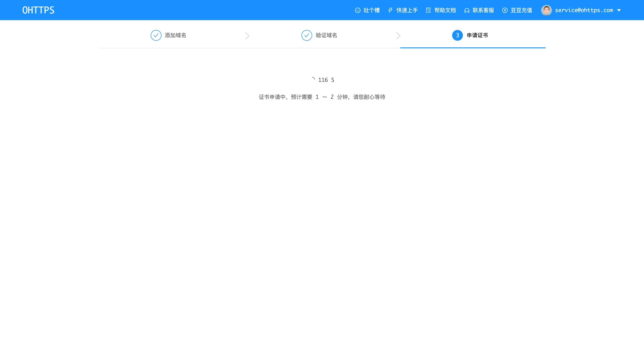Click chevron arrow after 验证域名 step
The image size is (644, 353).
398,36
